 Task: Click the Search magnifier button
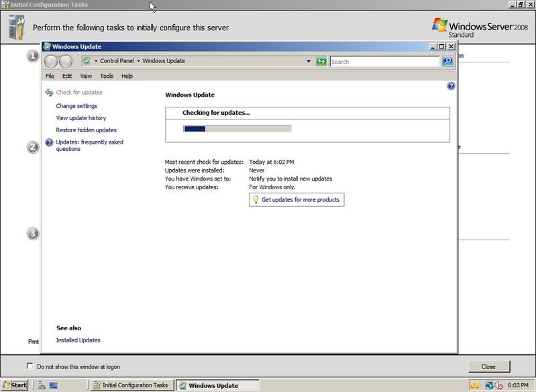(x=447, y=62)
